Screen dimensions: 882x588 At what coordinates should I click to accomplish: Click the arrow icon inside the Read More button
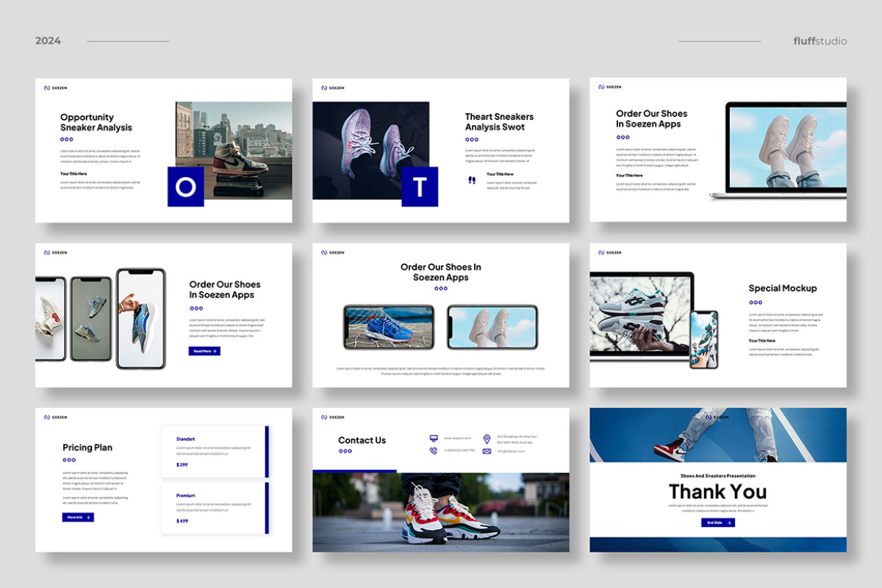(215, 351)
